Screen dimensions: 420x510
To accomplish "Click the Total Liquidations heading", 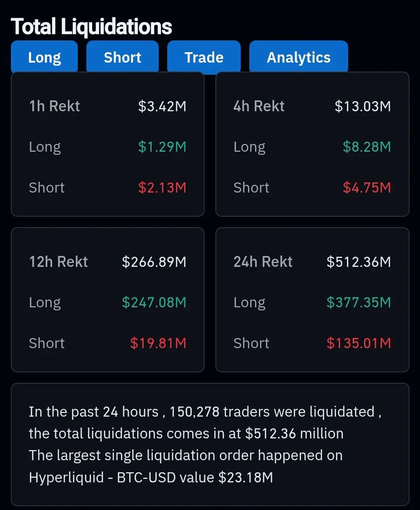I will point(91,26).
